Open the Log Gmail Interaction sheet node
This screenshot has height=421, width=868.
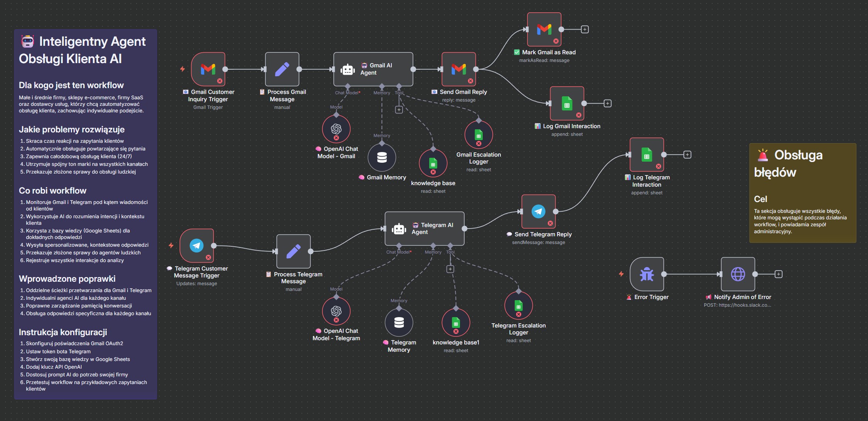tap(567, 104)
